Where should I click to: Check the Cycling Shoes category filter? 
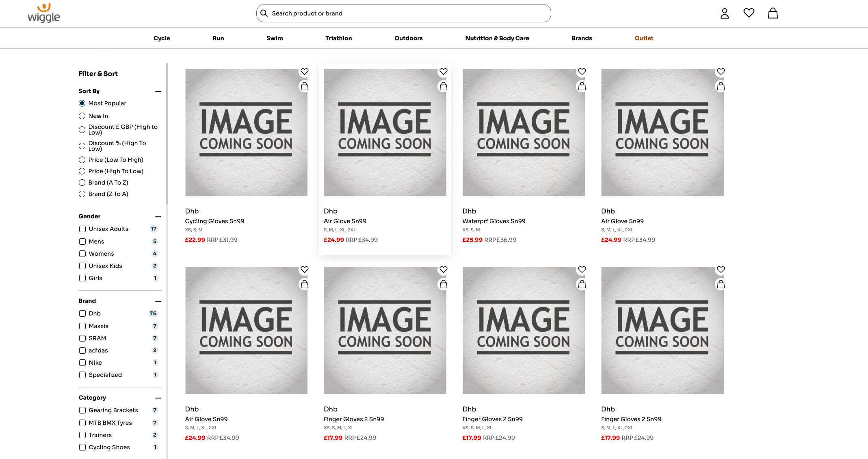(82, 447)
